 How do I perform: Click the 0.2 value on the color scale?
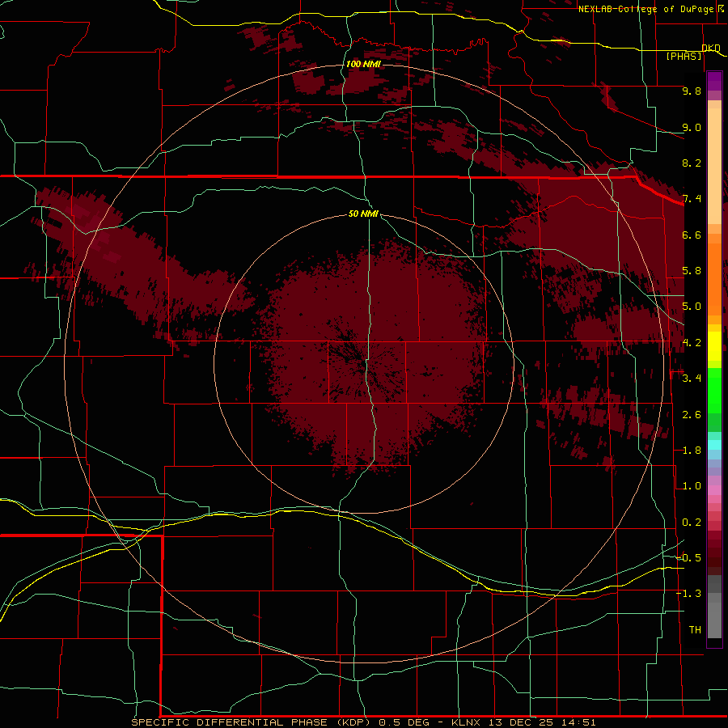[x=692, y=523]
